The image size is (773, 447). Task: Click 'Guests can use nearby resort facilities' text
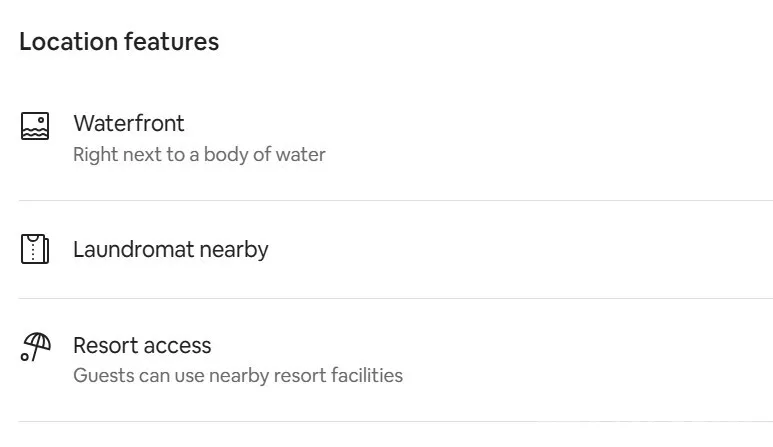(x=238, y=376)
